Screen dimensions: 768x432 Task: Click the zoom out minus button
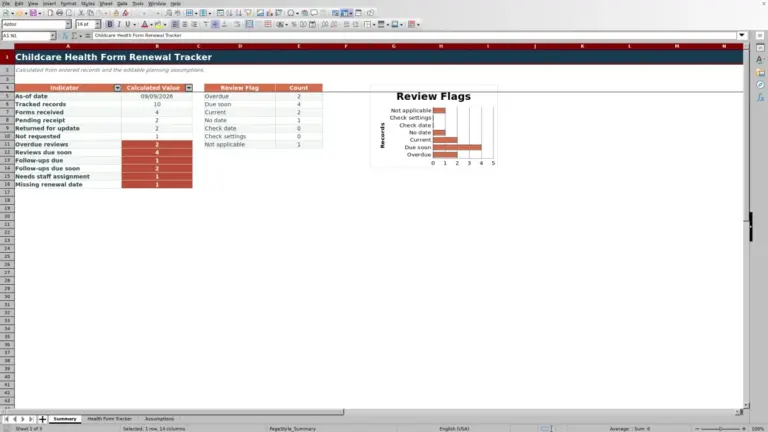click(x=697, y=429)
